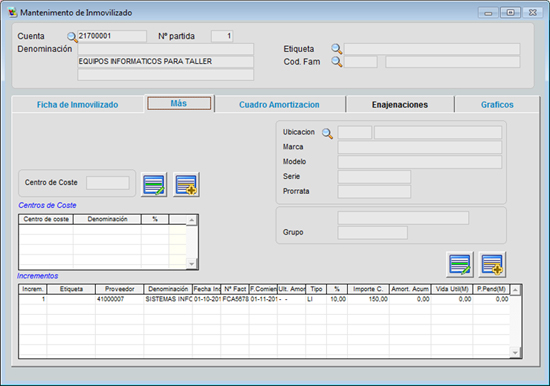550x386 pixels.
Task: Click Centros de Coste scrollbar up arrow
Action: click(x=192, y=220)
